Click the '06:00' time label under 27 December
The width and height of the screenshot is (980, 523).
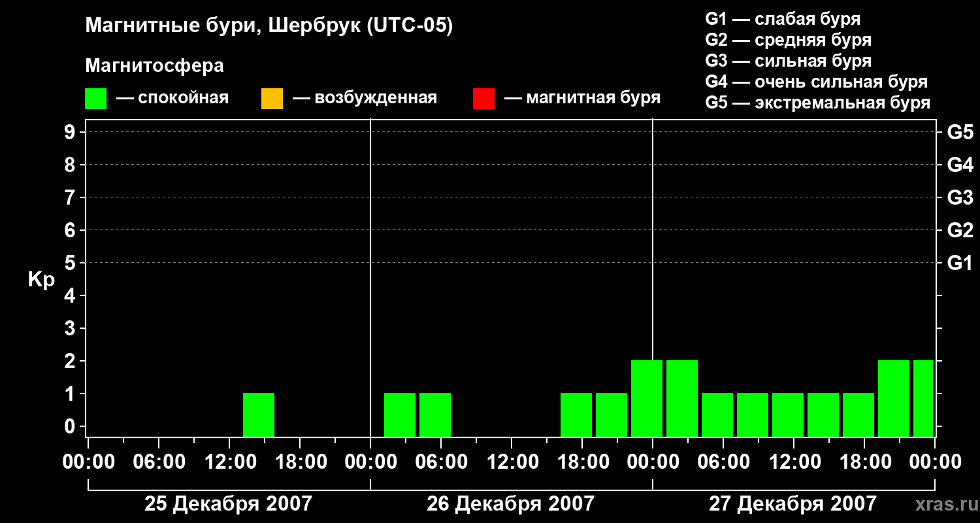point(724,462)
